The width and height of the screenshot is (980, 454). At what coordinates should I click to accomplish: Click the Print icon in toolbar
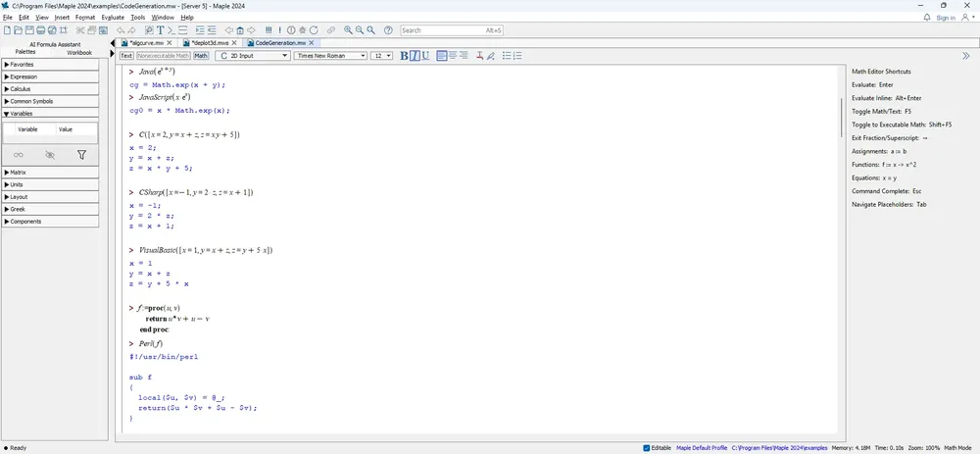coord(40,30)
